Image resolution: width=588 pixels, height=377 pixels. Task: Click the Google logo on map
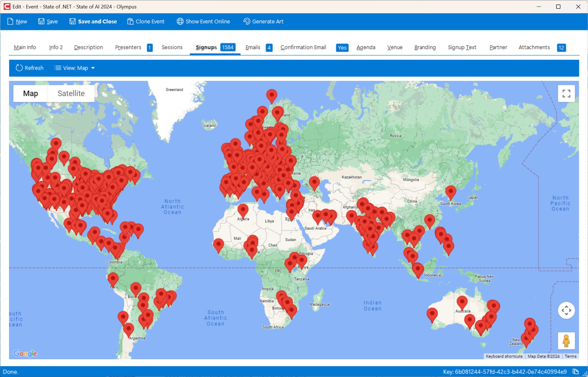25,353
